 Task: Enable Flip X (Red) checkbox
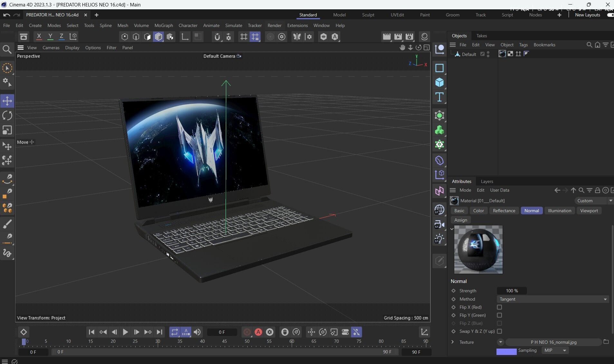[499, 307]
